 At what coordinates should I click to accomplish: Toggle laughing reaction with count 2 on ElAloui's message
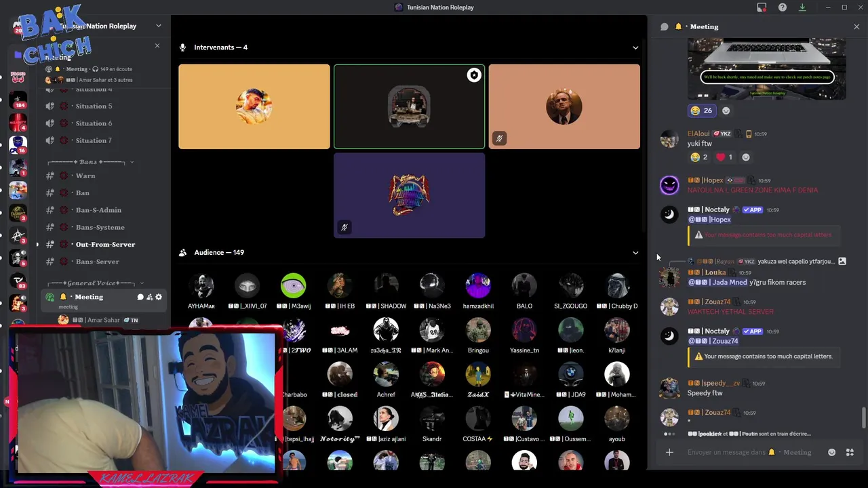pos(698,157)
